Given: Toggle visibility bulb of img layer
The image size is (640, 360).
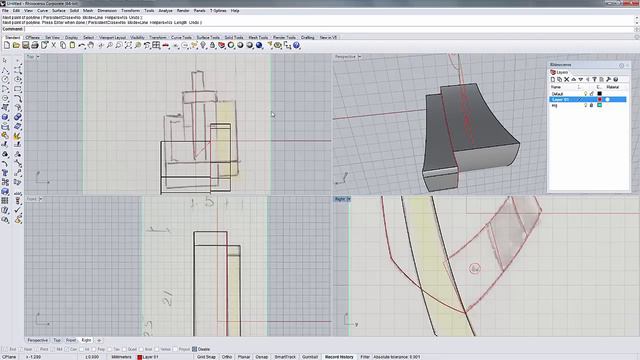Looking at the screenshot, I should (585, 105).
